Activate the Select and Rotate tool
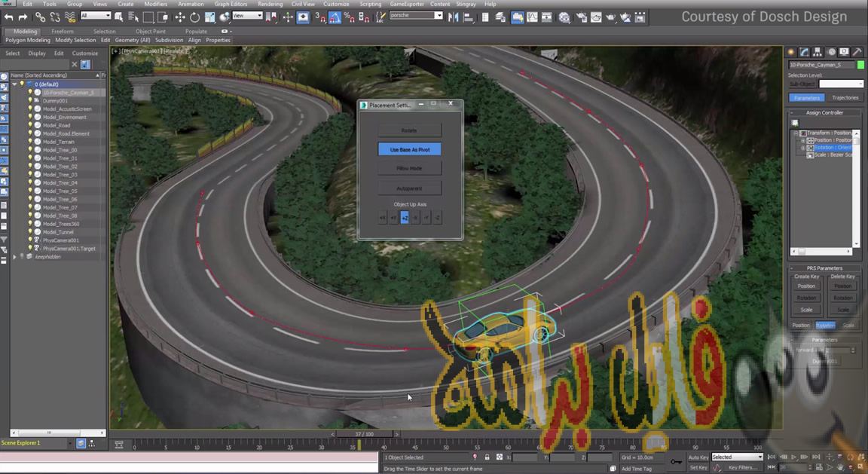The image size is (868, 474). (194, 17)
